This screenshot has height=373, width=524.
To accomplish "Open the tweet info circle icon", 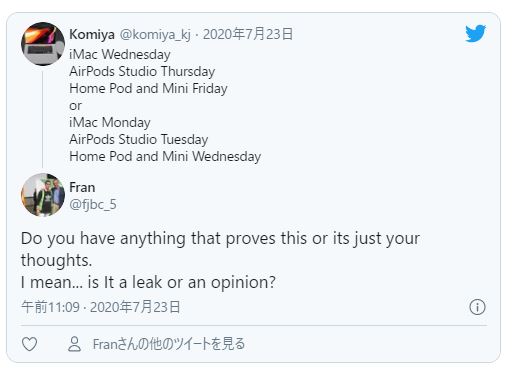I will point(477,307).
